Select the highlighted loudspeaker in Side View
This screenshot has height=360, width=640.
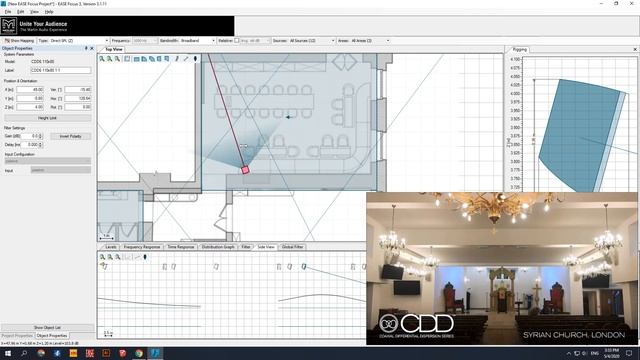pyautogui.click(x=304, y=266)
